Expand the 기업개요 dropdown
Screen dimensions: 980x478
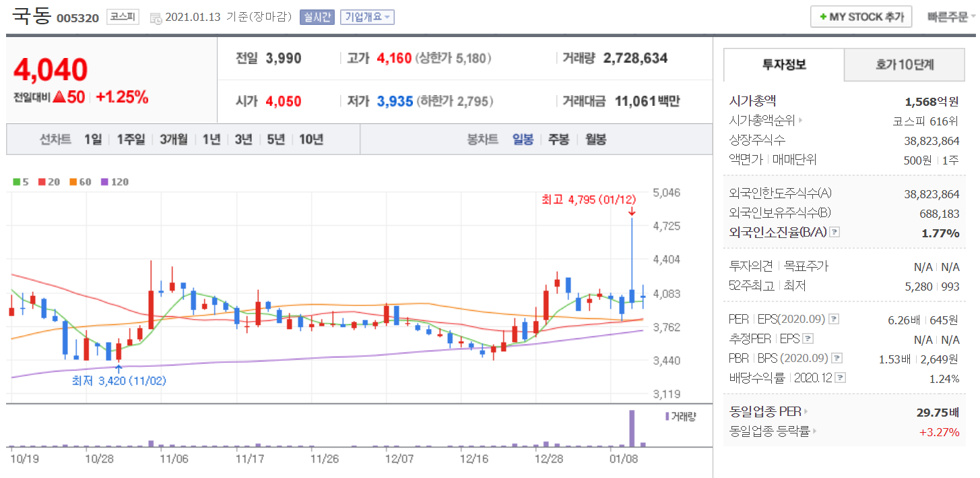tap(367, 17)
